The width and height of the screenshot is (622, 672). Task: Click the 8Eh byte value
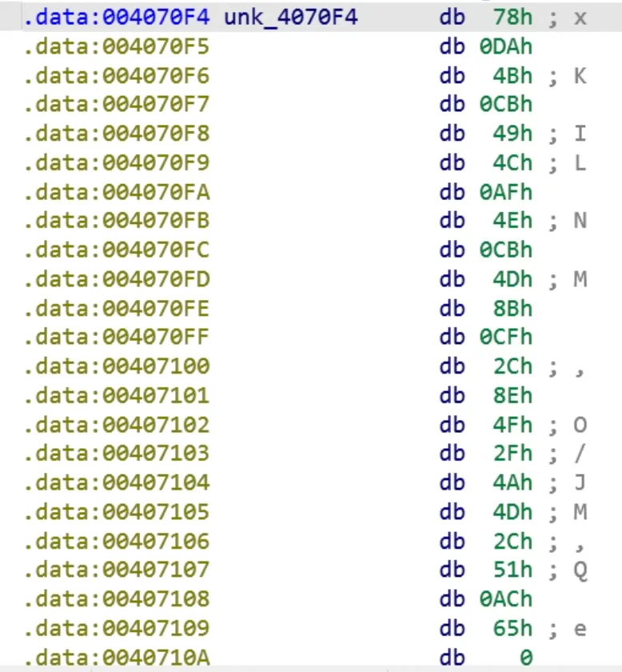(x=512, y=395)
